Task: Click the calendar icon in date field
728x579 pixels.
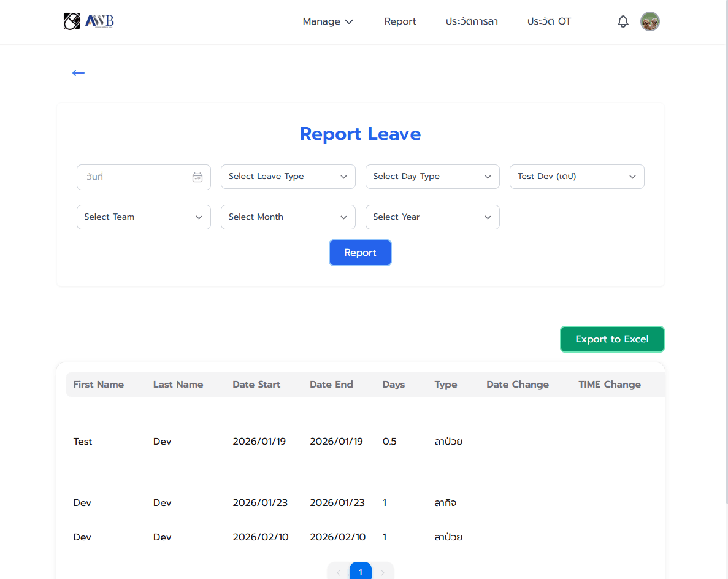Action: pyautogui.click(x=197, y=177)
